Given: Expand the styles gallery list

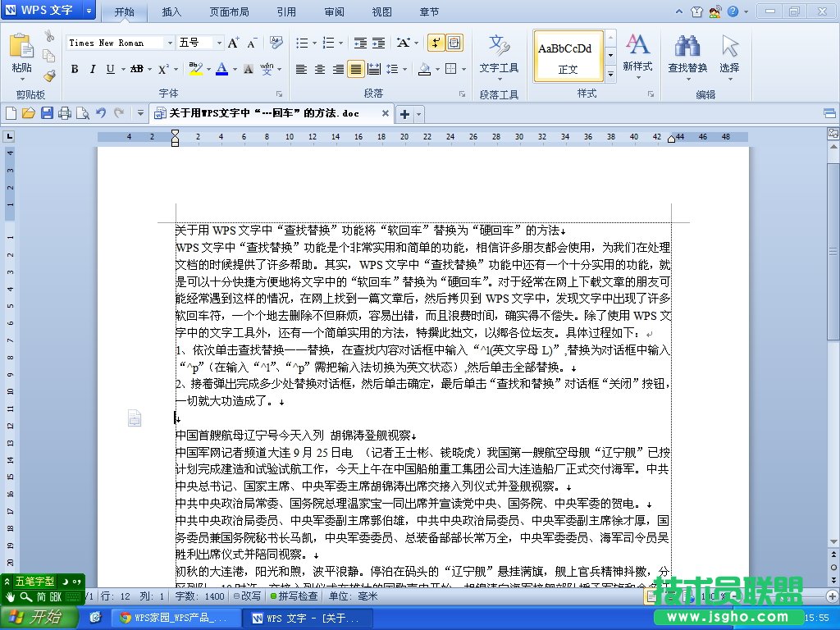Looking at the screenshot, I should point(610,75).
